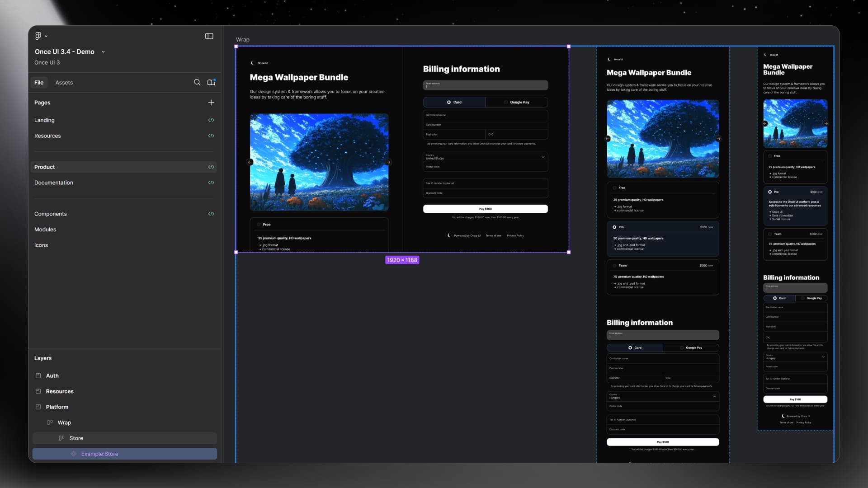Click the component inspector icon
Screen dimensions: 868x488
[211, 82]
